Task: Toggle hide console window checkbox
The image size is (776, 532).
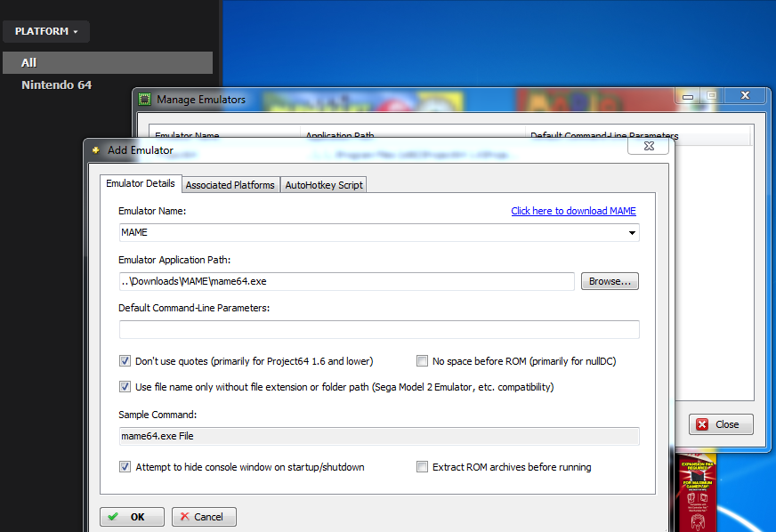Action: [125, 467]
